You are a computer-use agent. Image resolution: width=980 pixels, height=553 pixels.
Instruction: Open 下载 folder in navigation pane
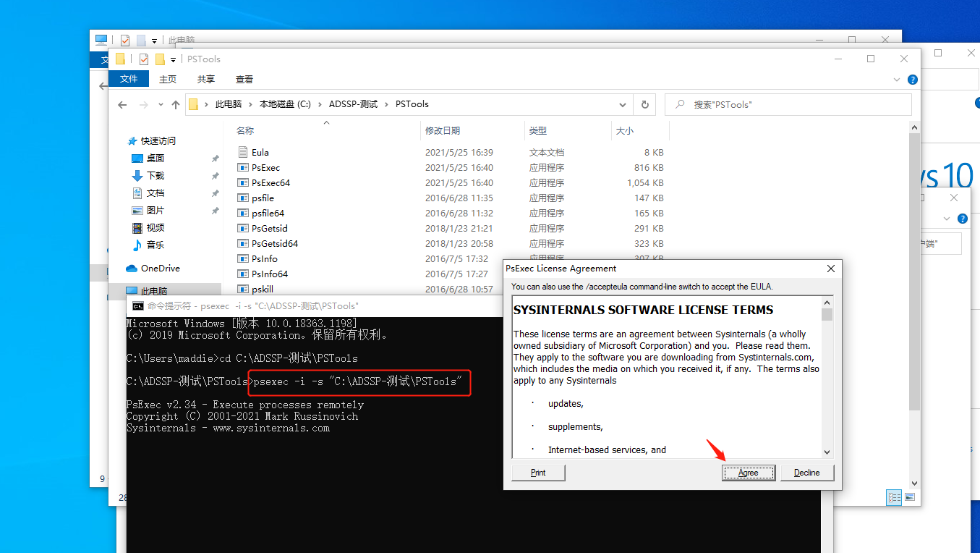[x=155, y=175]
